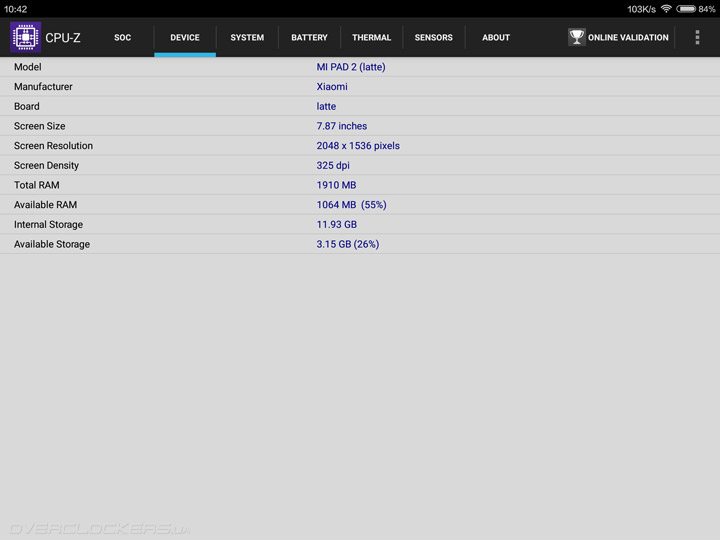Tap the battery indicator icon in status bar

686,9
